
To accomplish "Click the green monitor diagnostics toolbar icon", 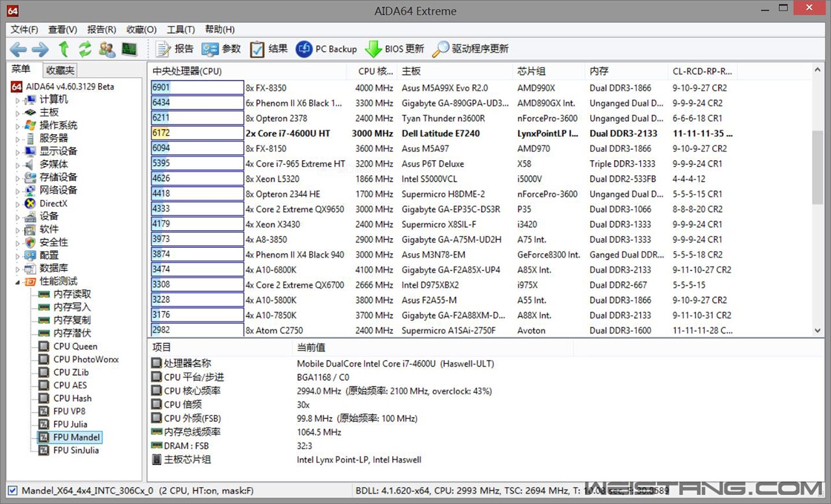I will 129,49.
